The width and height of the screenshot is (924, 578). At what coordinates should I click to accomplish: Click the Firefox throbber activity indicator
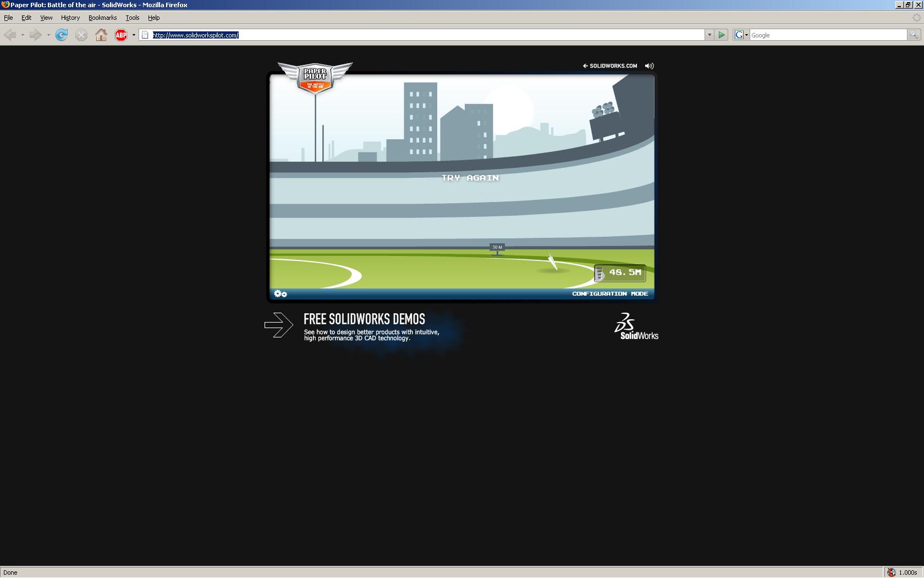tap(916, 18)
